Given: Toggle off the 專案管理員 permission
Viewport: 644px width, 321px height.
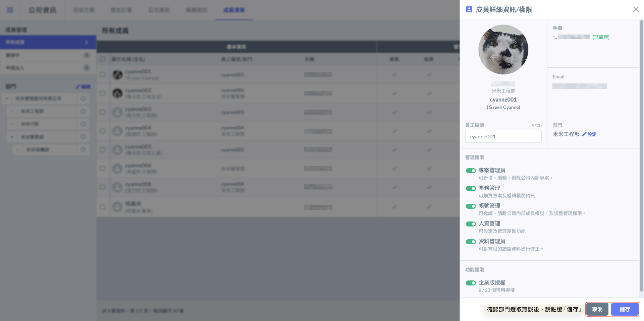Looking at the screenshot, I should point(471,171).
